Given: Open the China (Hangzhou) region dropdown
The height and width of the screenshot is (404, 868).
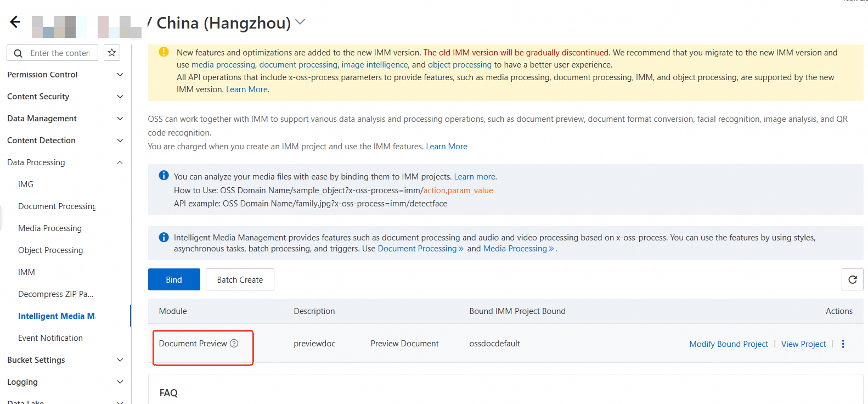Looking at the screenshot, I should point(300,23).
